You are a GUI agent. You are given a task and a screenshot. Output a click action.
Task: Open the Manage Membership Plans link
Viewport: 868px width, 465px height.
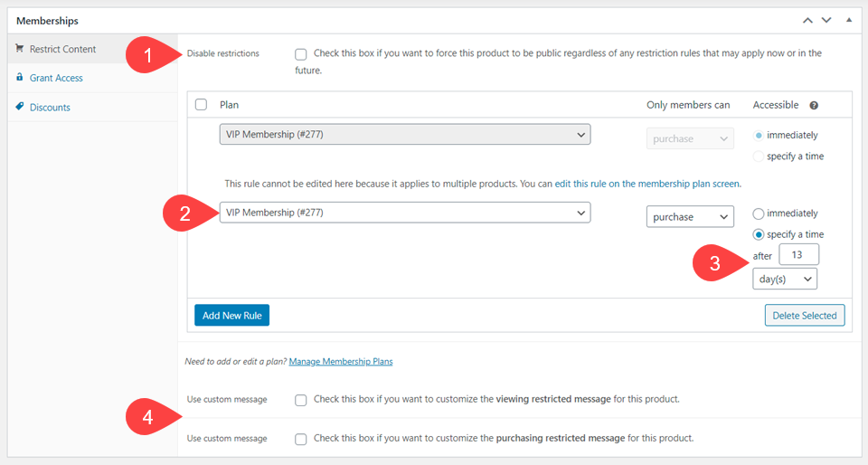click(x=341, y=361)
